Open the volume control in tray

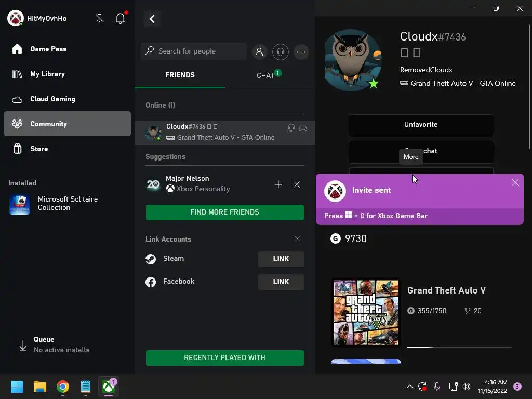click(466, 387)
